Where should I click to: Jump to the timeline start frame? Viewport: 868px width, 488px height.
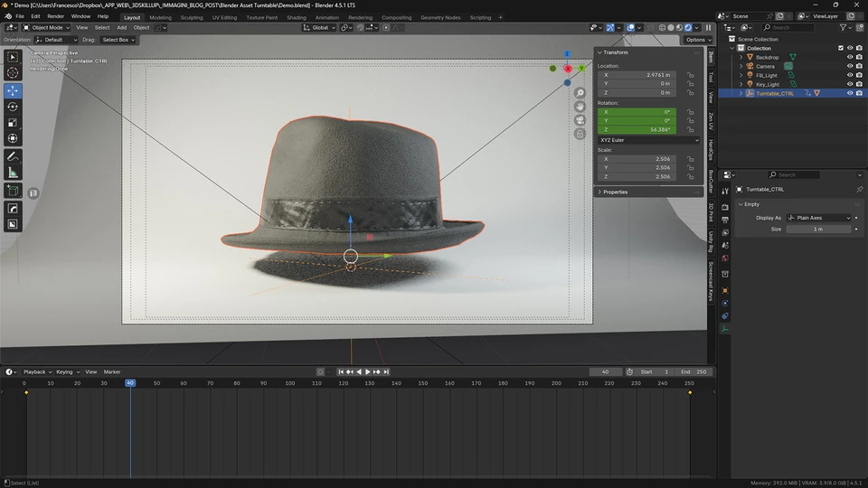coord(341,371)
